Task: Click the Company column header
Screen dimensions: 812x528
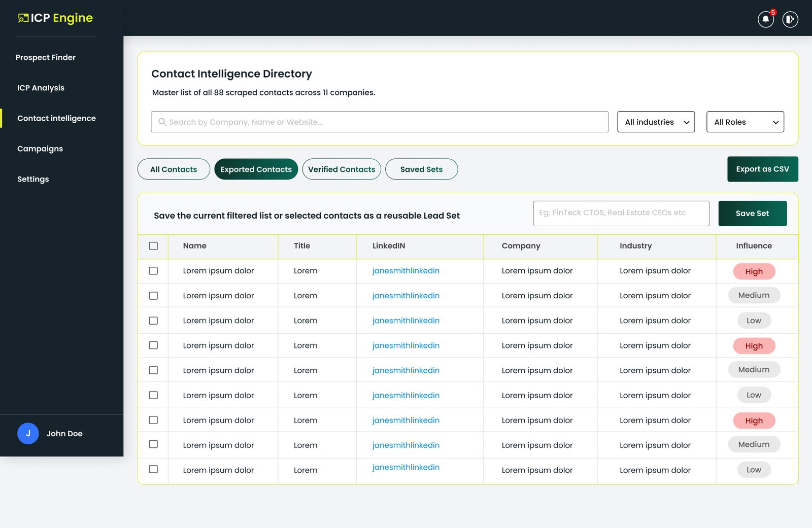Action: tap(521, 245)
